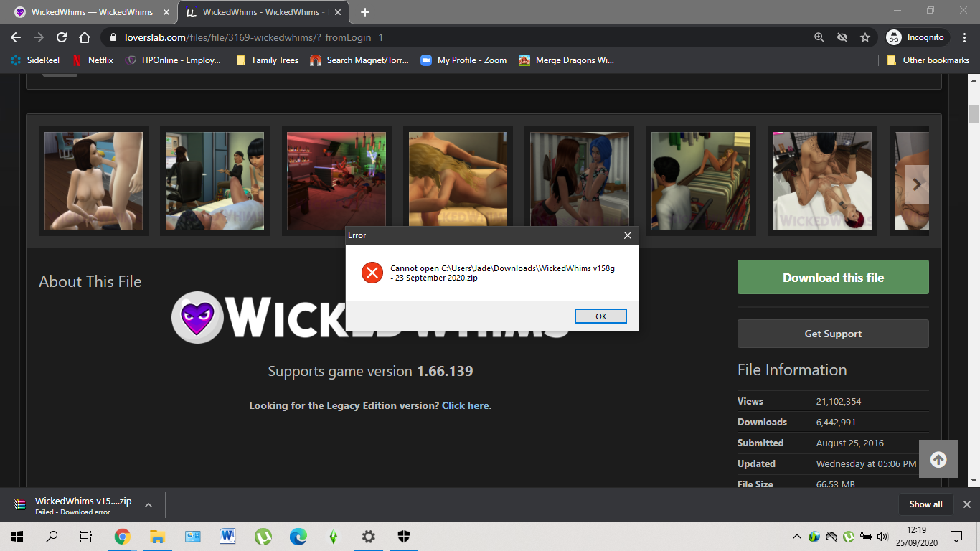Image resolution: width=980 pixels, height=551 pixels.
Task: Open the Windows notification center
Action: (x=956, y=536)
